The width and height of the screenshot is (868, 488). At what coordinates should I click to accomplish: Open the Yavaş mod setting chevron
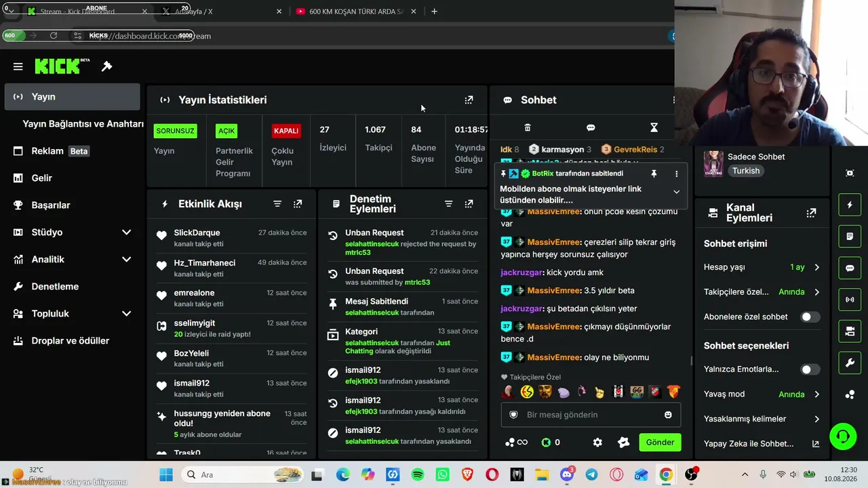pos(816,394)
